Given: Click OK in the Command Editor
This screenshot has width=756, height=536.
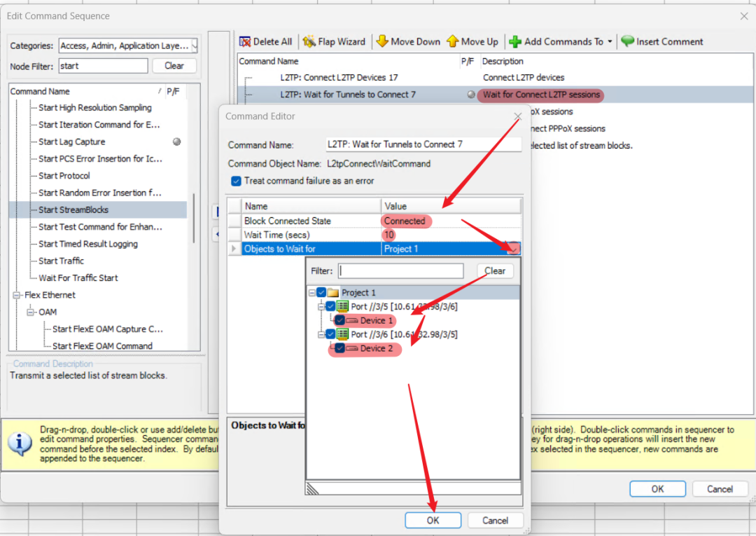Looking at the screenshot, I should 433,520.
